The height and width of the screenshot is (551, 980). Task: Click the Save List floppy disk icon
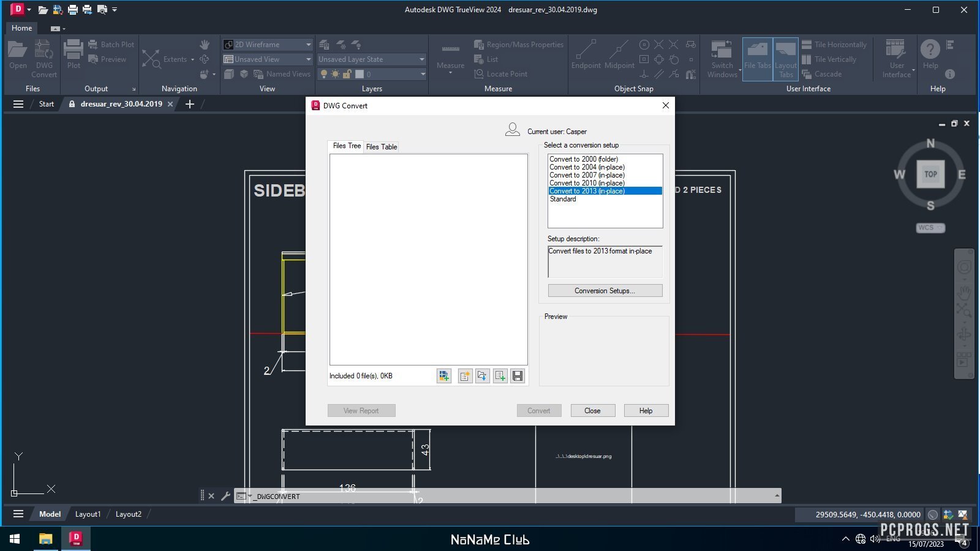(518, 376)
